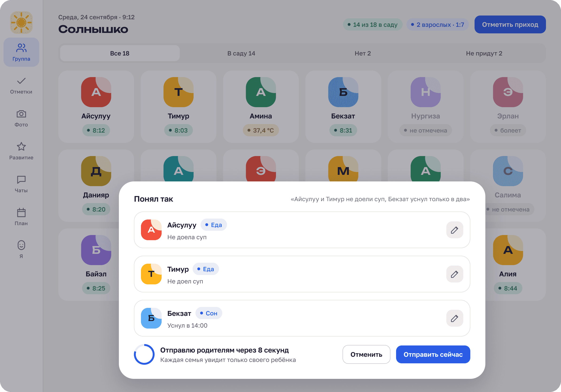
Task: Click the Отметить приход button
Action: [510, 24]
